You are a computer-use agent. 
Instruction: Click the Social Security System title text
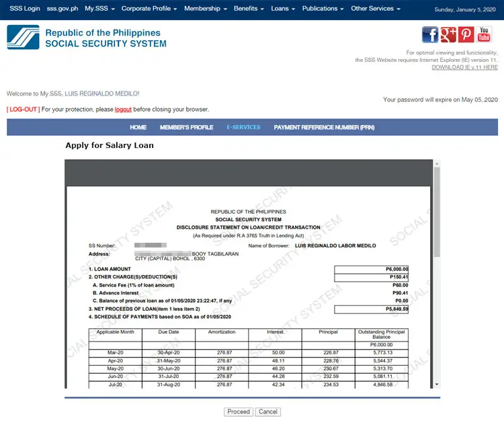(106, 44)
